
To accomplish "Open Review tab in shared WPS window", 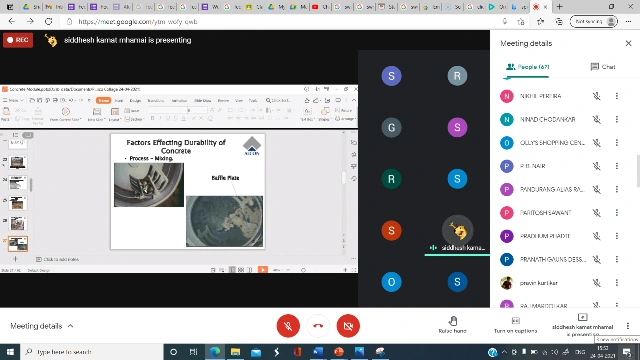I will [223, 100].
